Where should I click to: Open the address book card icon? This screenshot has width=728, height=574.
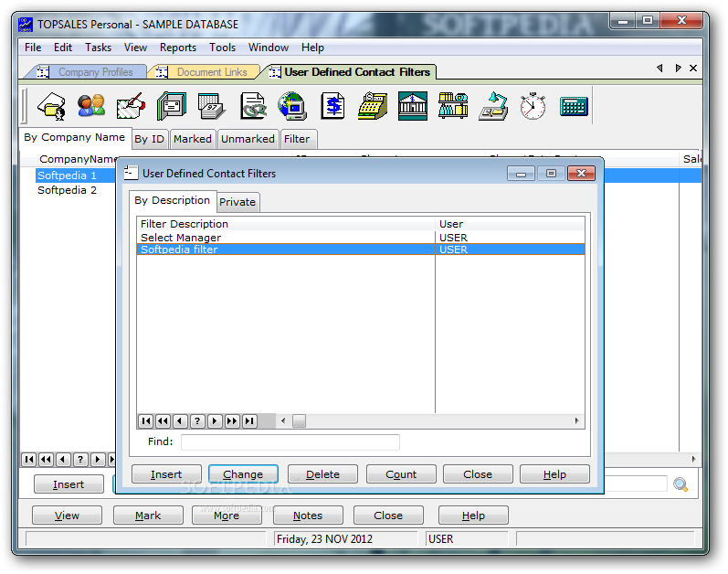172,106
